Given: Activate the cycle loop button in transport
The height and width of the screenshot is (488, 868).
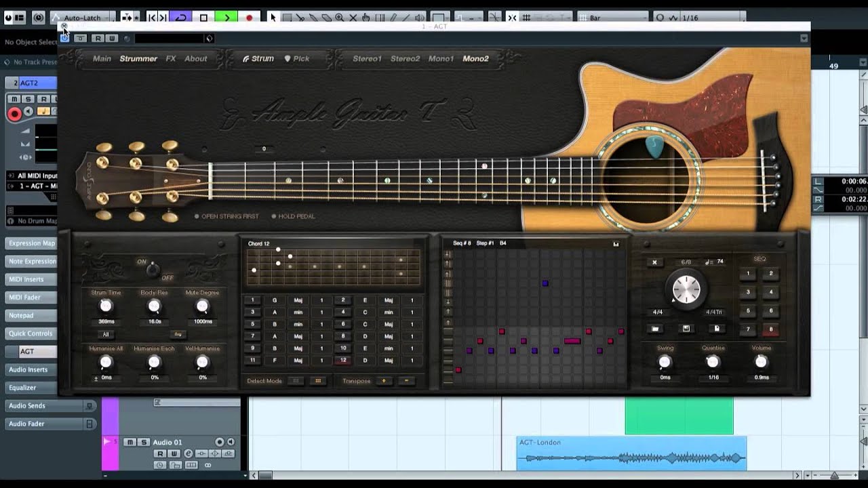Looking at the screenshot, I should pos(180,18).
